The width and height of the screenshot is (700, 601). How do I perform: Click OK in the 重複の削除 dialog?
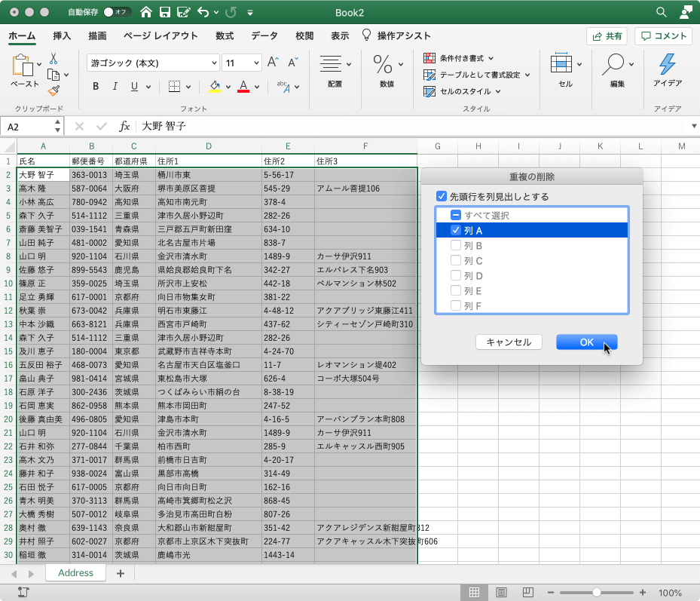[587, 342]
